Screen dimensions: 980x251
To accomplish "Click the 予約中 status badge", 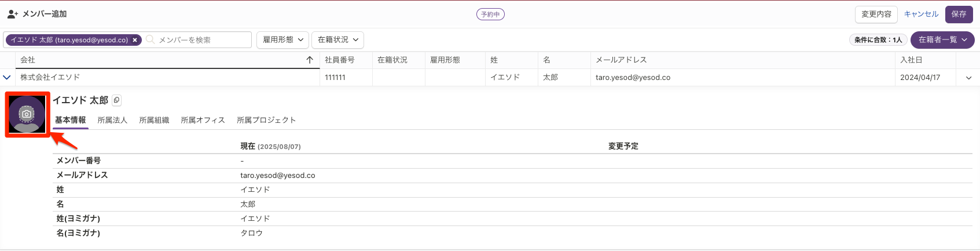I will coord(490,14).
